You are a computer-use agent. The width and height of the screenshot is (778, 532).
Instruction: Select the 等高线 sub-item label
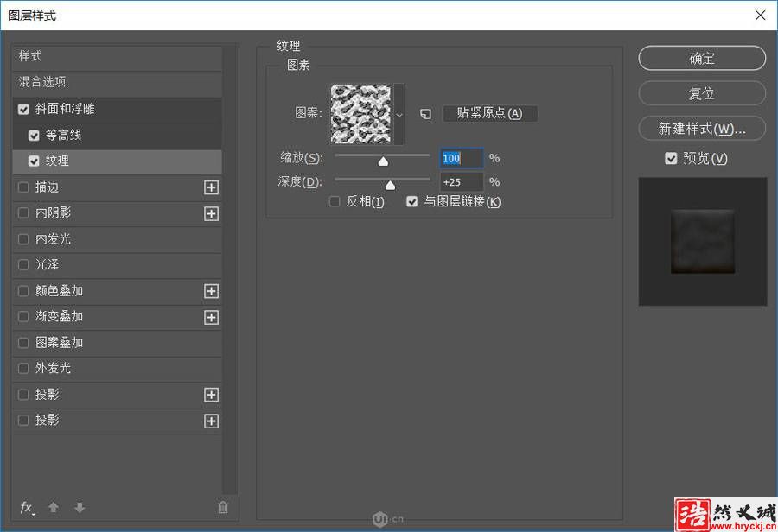63,136
